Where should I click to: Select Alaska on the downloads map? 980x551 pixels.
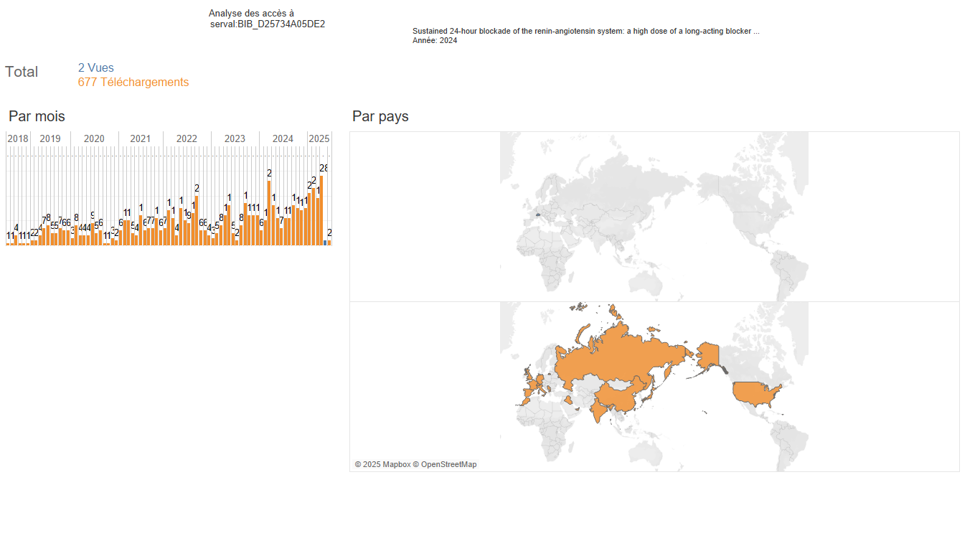(x=709, y=354)
